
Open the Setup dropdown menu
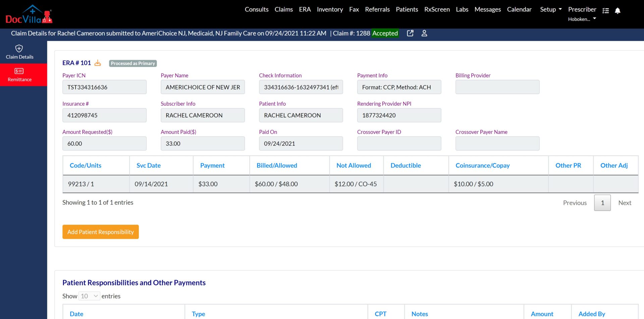[x=550, y=9]
